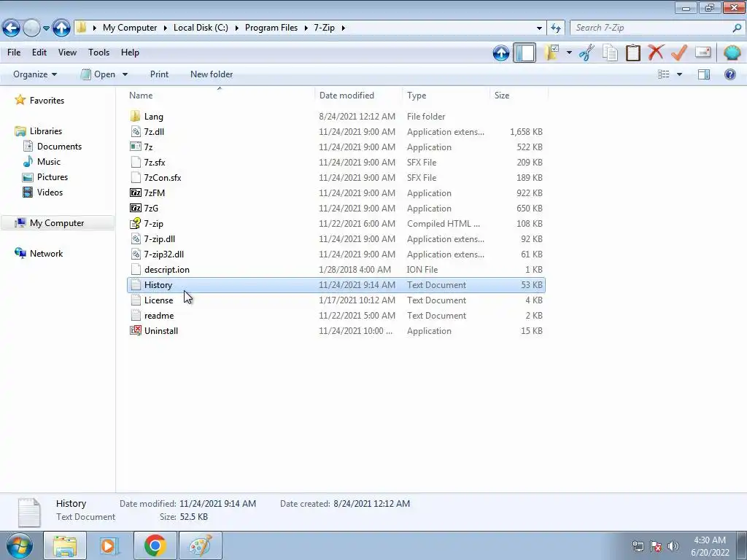Screen dimensions: 747x560
Task: Open Chrome from the taskbar
Action: [x=155, y=545]
